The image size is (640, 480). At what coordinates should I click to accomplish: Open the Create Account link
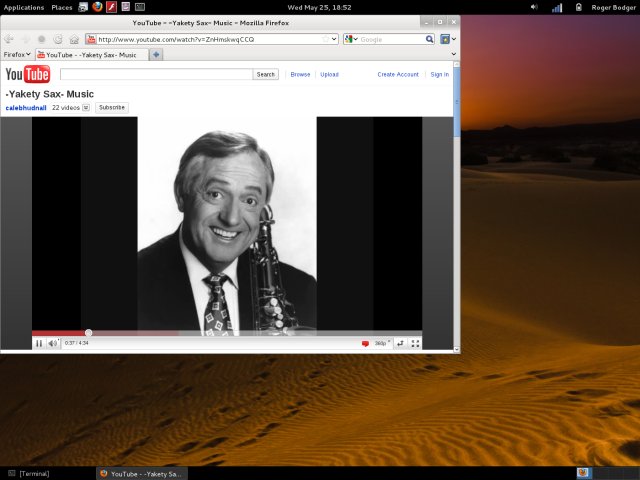coord(398,74)
